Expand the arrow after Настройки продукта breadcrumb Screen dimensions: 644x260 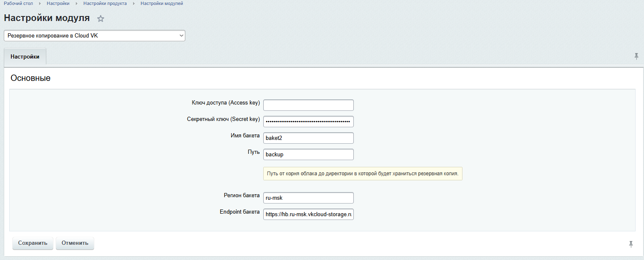tap(134, 3)
